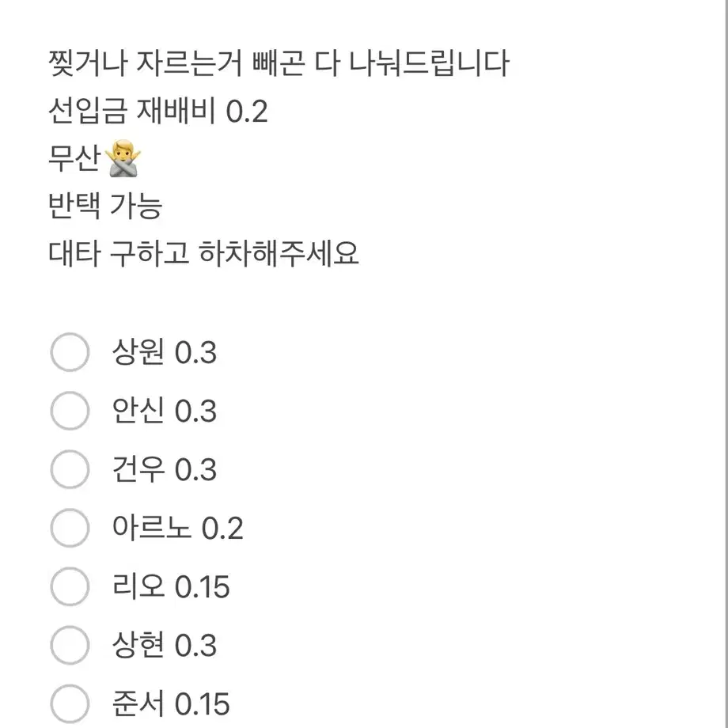Click the 준서 0.15 option label text
728x728 pixels.
pos(171,703)
